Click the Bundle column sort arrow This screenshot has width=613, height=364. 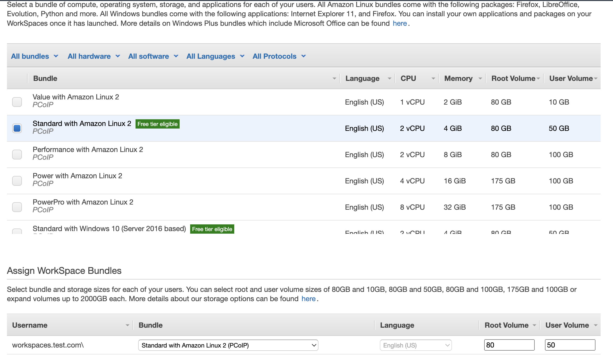coord(334,79)
